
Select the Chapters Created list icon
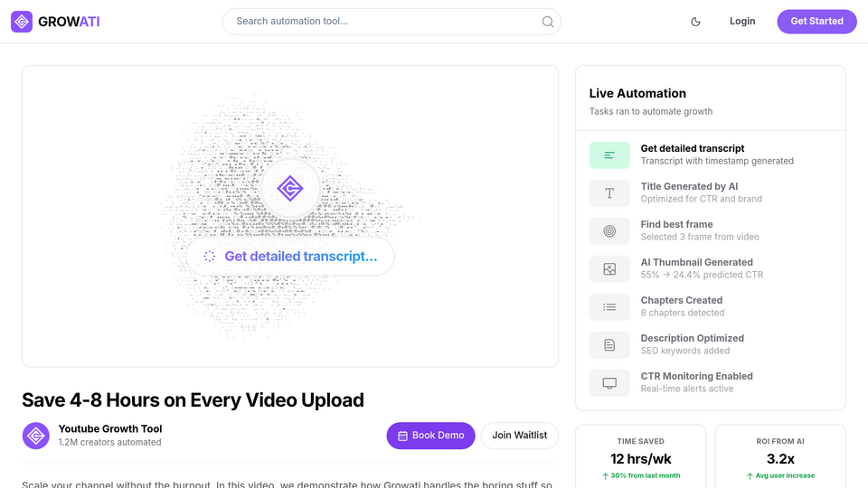[x=609, y=307]
